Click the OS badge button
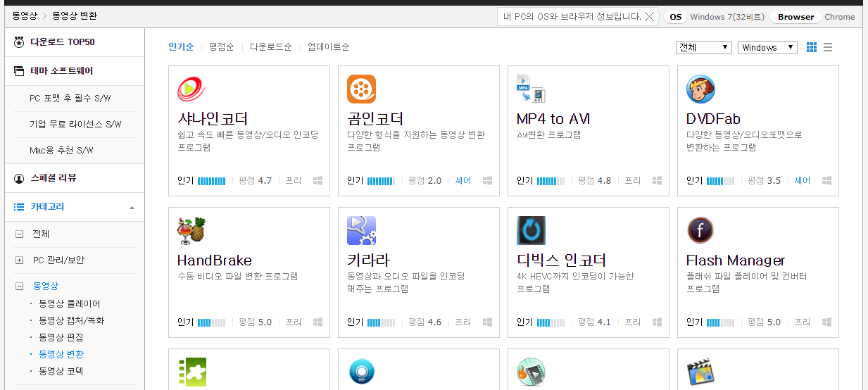Screen dimensions: 868x390 [675, 17]
